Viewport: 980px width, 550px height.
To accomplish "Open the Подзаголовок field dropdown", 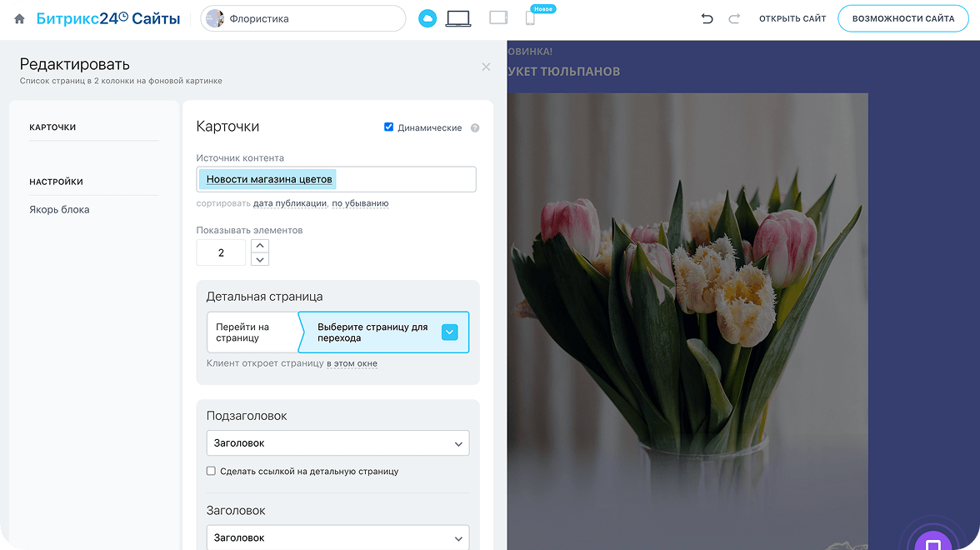I will point(337,443).
